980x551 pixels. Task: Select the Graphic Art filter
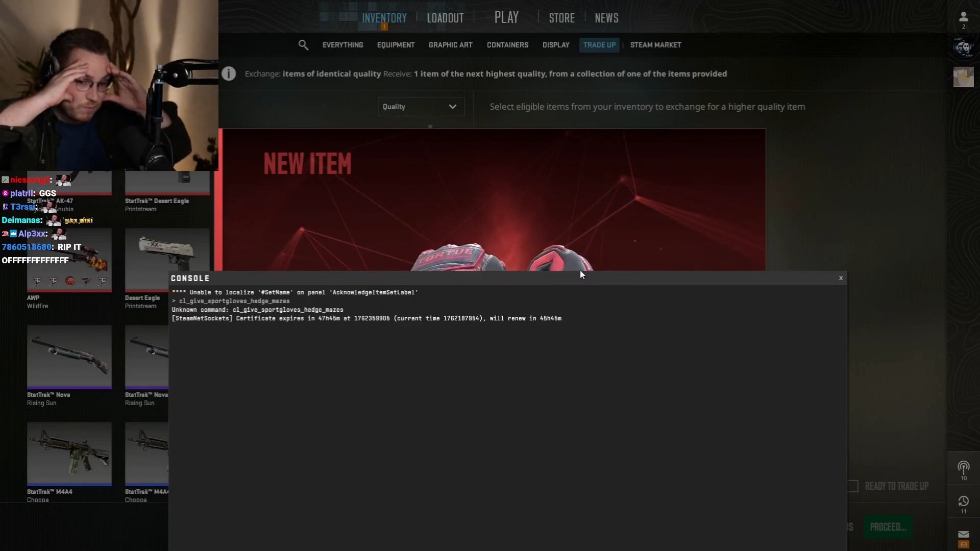[451, 45]
